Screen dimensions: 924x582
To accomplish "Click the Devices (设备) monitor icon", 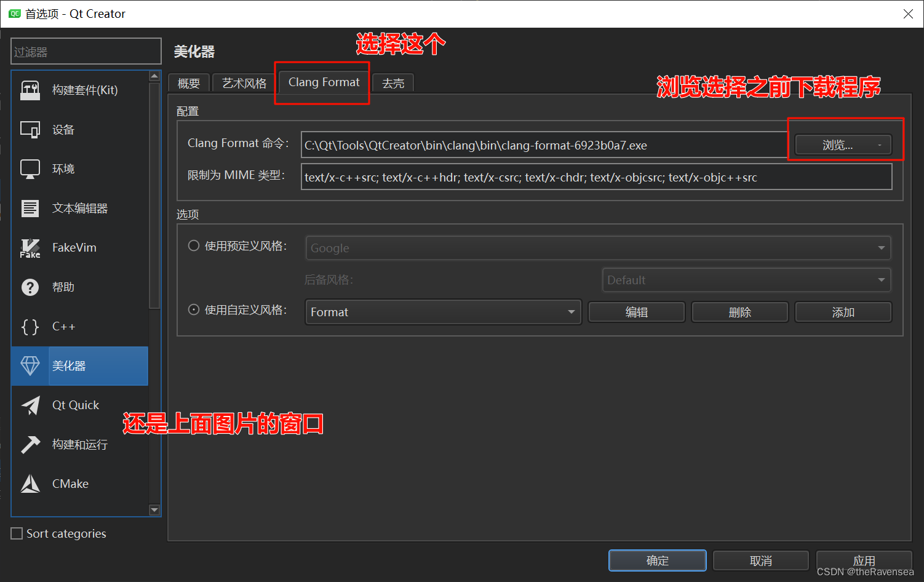I will [30, 130].
